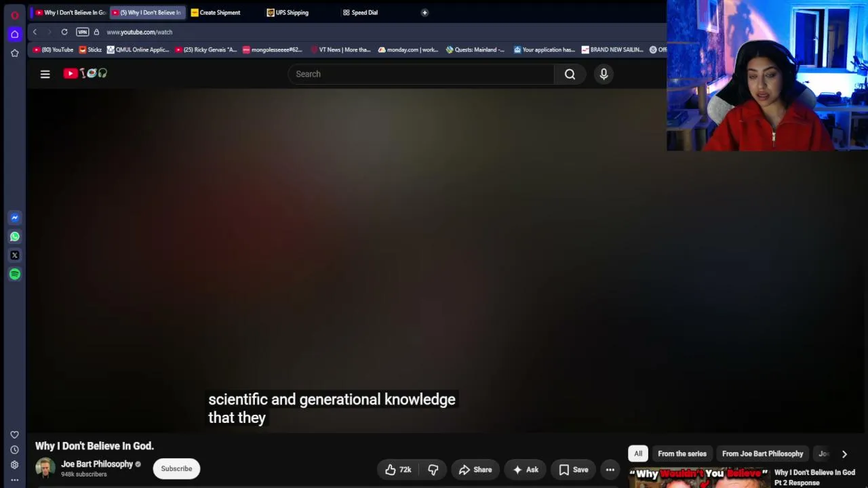Open the Opera menu logo
Viewport: 868px width, 488px height.
(x=14, y=15)
